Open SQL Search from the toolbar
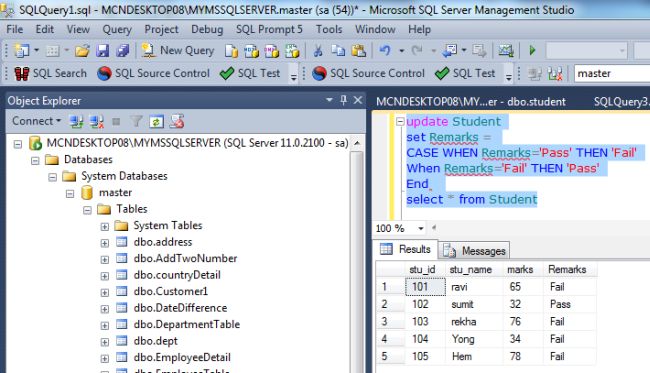The height and width of the screenshot is (373, 650). click(51, 73)
